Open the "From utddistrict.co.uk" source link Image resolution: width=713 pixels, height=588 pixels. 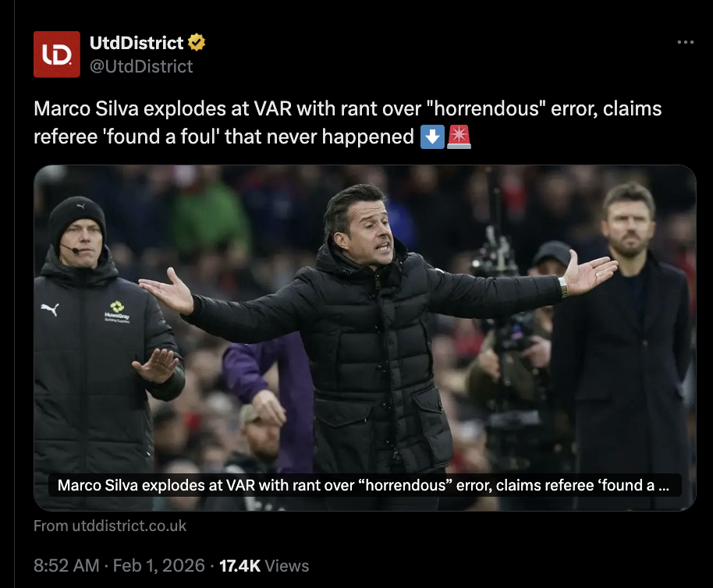(110, 526)
